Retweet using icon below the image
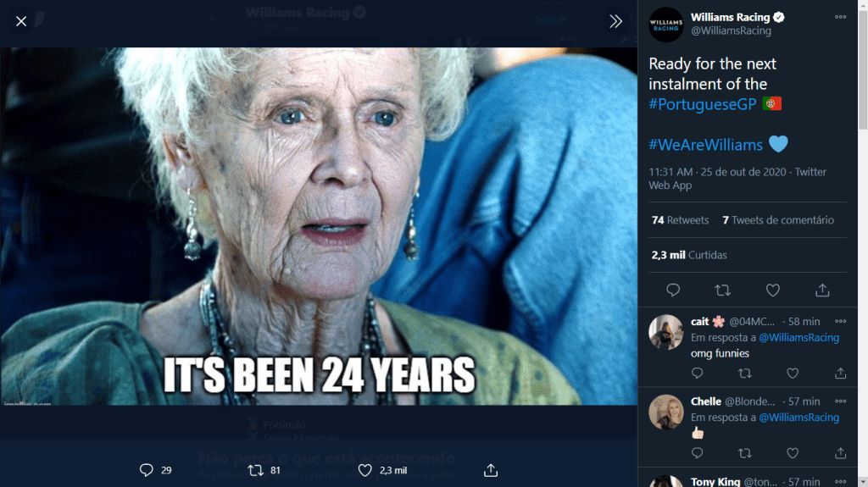This screenshot has height=487, width=868. pos(255,470)
